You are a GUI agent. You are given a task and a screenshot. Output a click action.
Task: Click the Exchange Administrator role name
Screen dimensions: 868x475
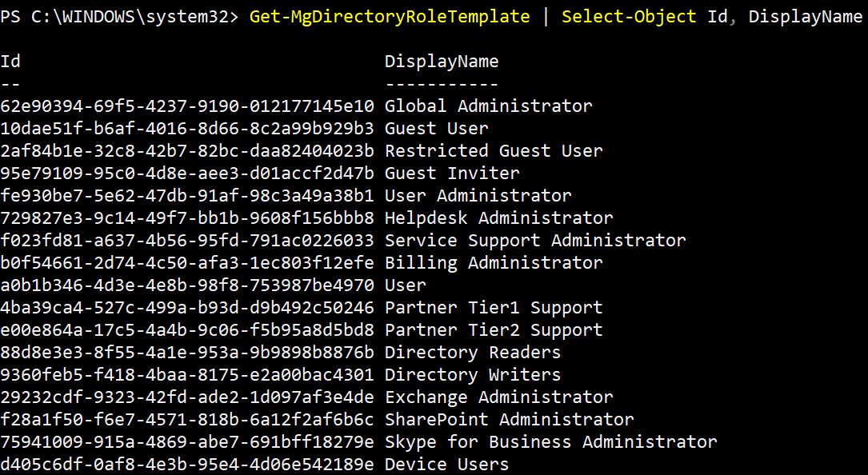(498, 397)
